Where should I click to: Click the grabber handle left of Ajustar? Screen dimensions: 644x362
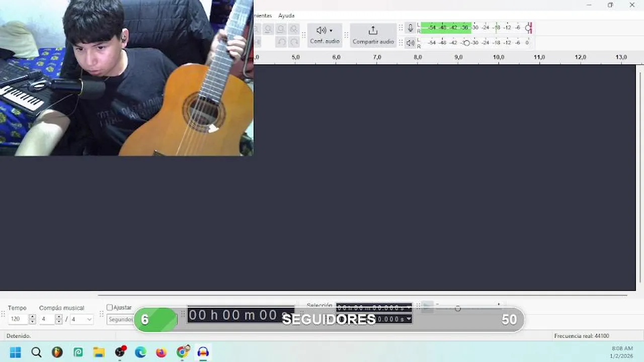pyautogui.click(x=101, y=315)
